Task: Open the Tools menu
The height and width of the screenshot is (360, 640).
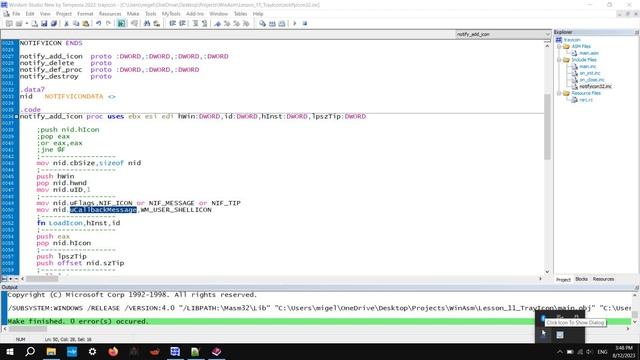Action: point(151,14)
